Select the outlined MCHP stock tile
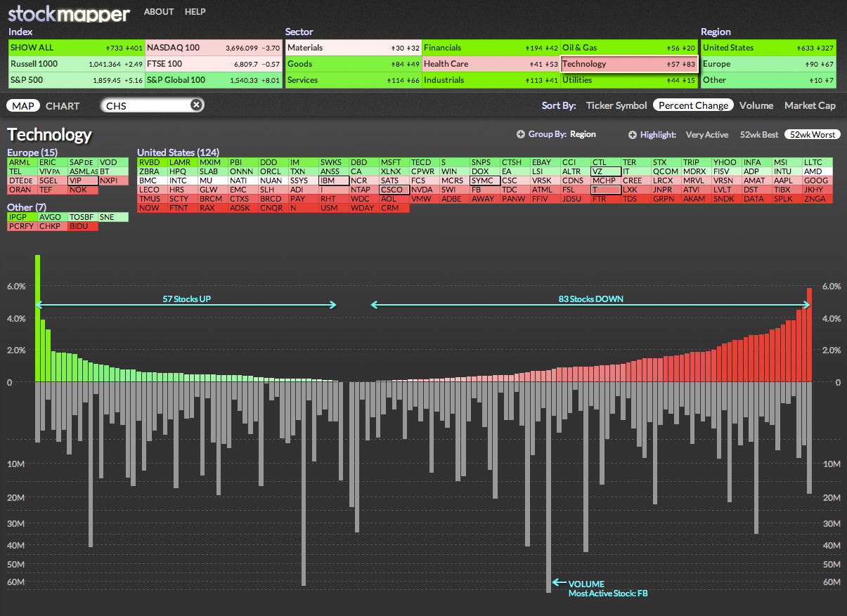The height and width of the screenshot is (616, 847). click(x=606, y=181)
